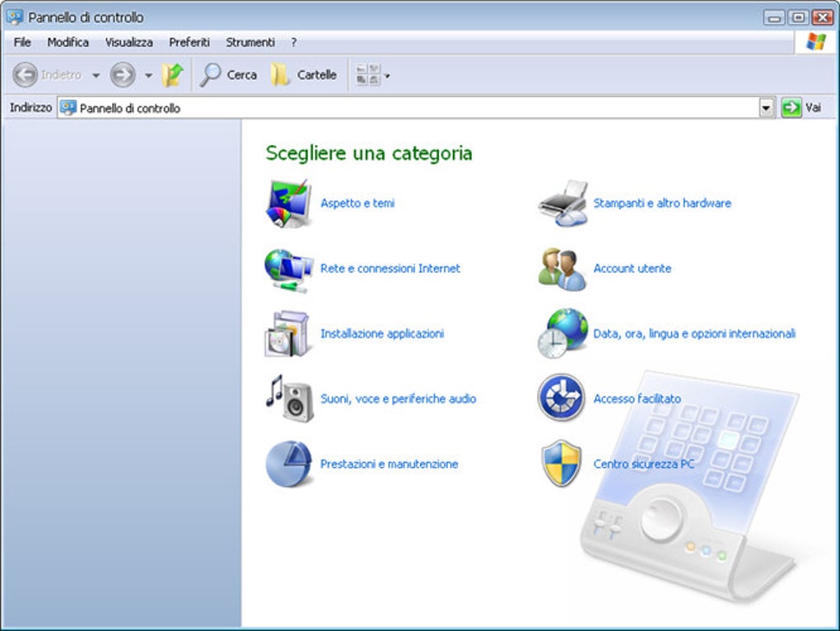Open Data, ora, lingua e opzioni internazionali link
The width and height of the screenshot is (840, 631).
coord(694,334)
